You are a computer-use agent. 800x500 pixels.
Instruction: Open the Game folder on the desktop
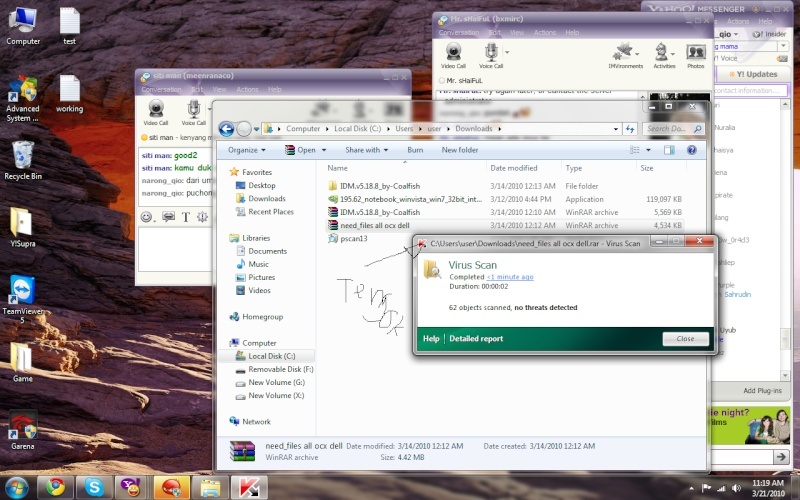(22, 362)
